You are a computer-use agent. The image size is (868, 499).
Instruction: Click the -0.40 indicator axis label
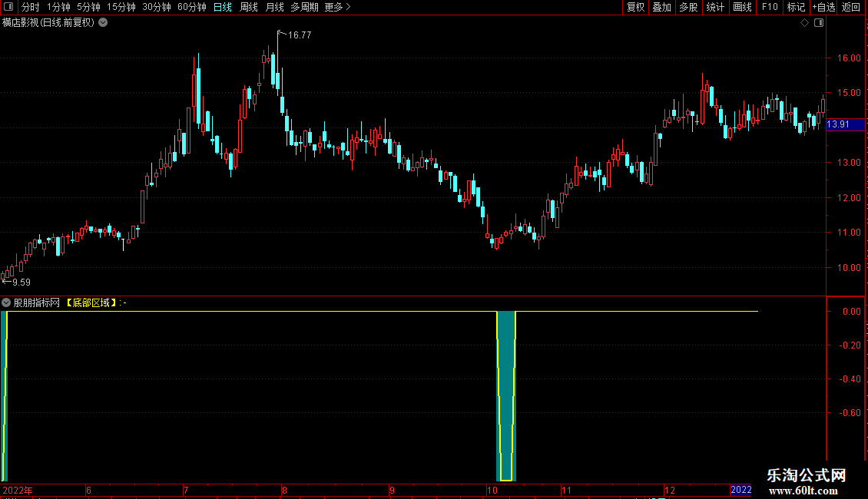tap(850, 379)
